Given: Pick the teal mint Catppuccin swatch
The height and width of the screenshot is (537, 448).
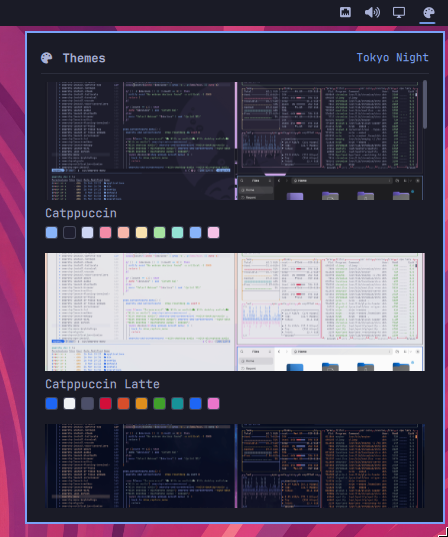Looking at the screenshot, I should click(x=177, y=233).
